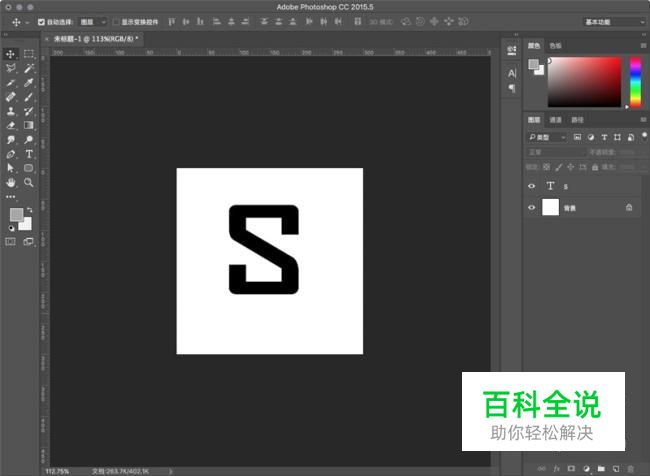Select the Move tool in toolbox

point(10,54)
